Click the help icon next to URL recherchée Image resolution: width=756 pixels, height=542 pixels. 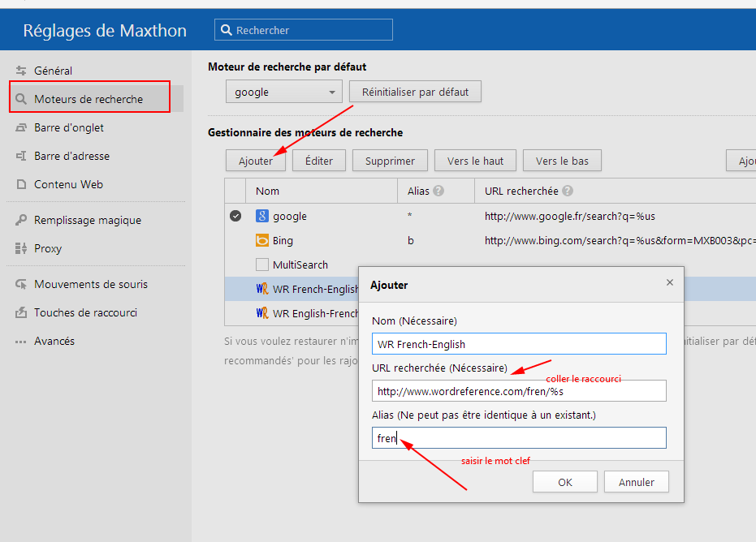pyautogui.click(x=568, y=191)
